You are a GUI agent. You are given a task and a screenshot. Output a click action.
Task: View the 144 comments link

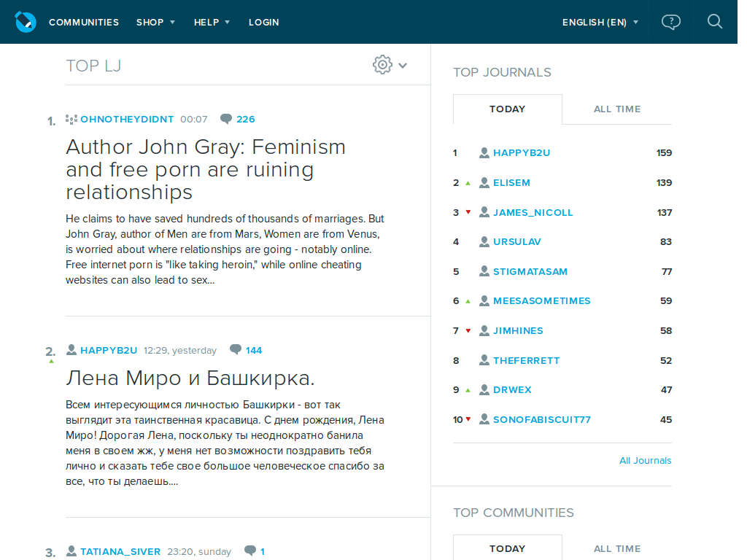click(x=254, y=351)
